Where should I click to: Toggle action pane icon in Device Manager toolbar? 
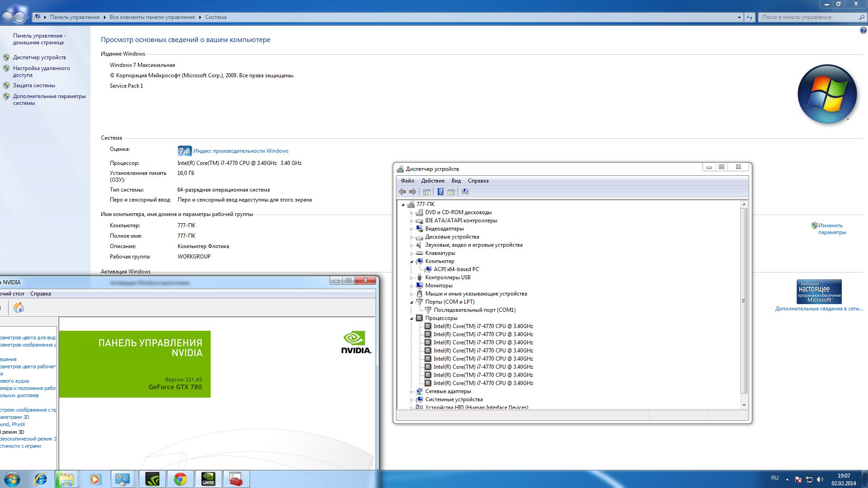(x=451, y=192)
